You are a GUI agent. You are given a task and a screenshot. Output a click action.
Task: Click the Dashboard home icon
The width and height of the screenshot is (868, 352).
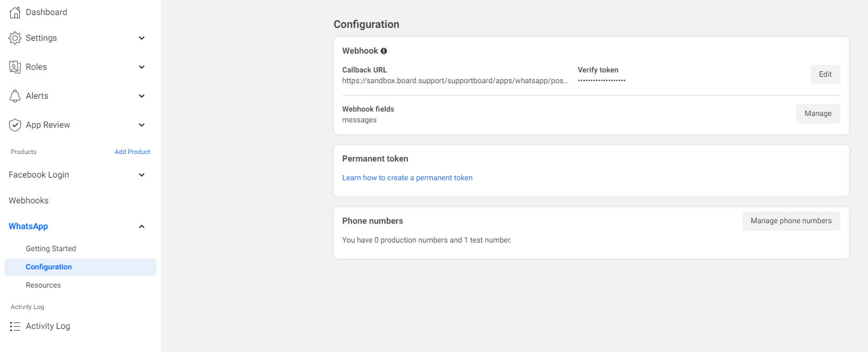click(15, 12)
